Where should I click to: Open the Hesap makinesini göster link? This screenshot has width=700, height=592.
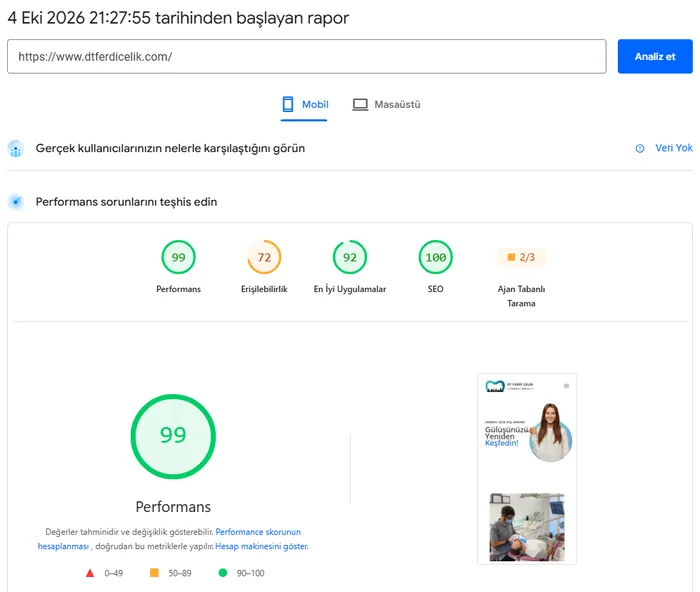coord(262,546)
